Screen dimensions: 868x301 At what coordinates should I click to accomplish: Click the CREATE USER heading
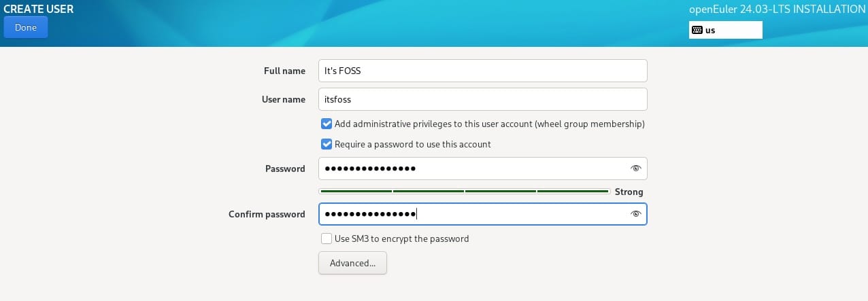[39, 10]
